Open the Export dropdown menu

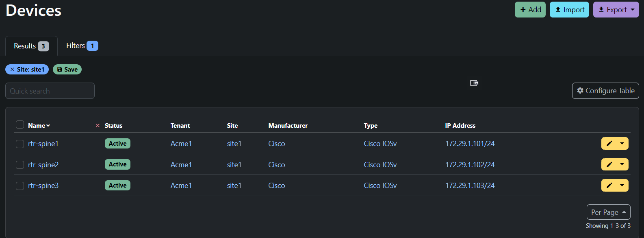[616, 10]
